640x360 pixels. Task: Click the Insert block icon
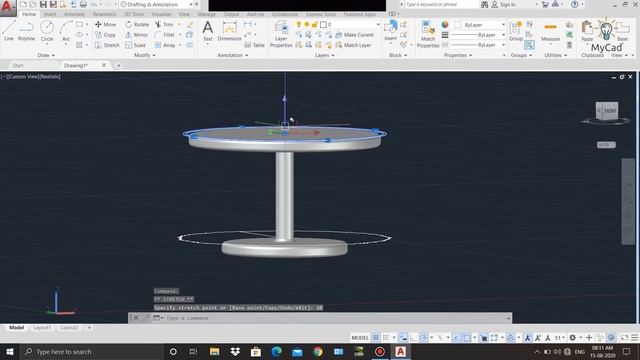(391, 31)
